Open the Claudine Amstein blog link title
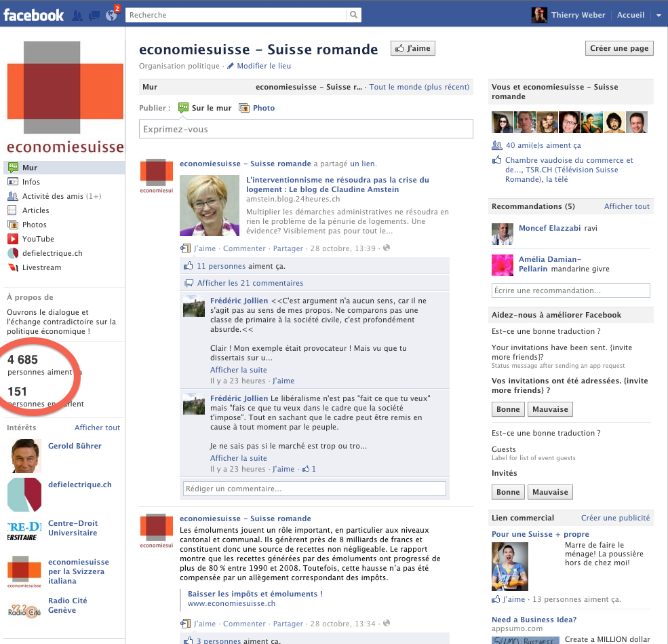This screenshot has height=644, width=668. pyautogui.click(x=338, y=185)
